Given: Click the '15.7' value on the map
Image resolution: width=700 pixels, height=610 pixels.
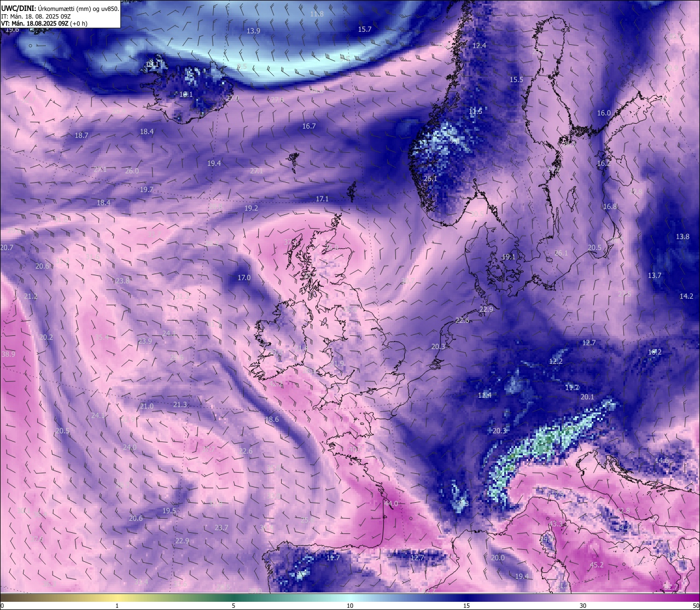Looking at the screenshot, I should coord(365,29).
